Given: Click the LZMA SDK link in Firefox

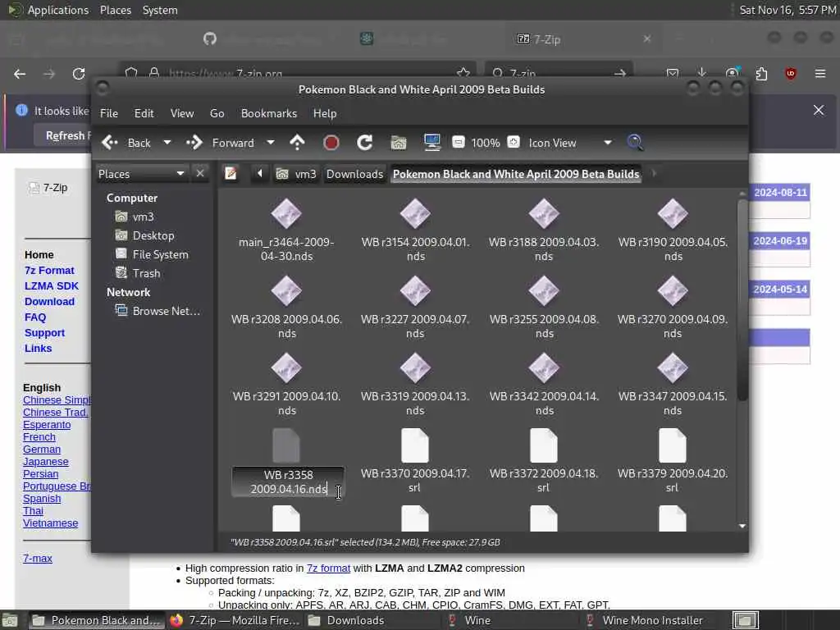Looking at the screenshot, I should pos(52,285).
